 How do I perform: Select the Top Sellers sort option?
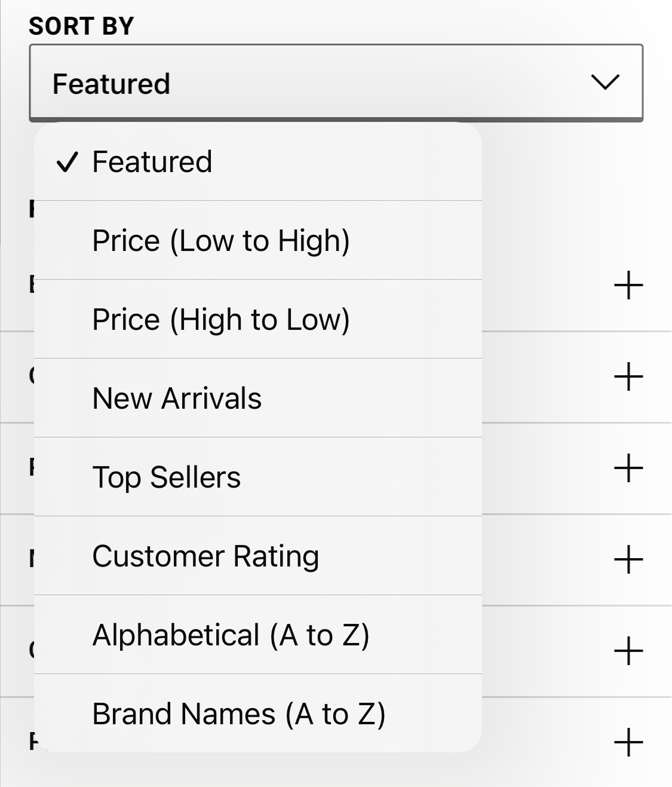pyautogui.click(x=167, y=477)
